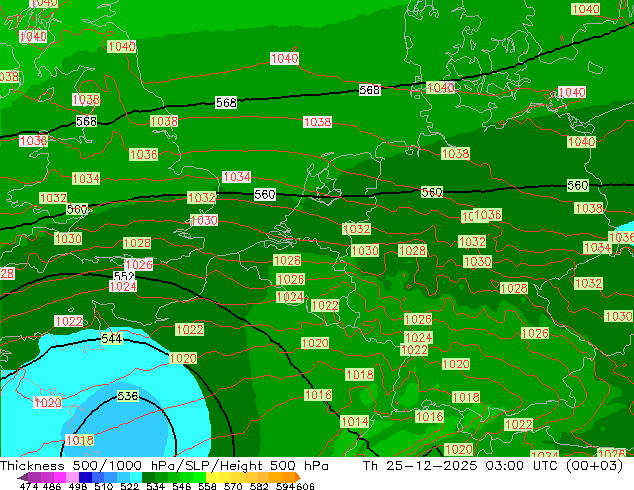The image size is (634, 490).
Task: Click the 606 value in the legend
Action: click(x=305, y=486)
